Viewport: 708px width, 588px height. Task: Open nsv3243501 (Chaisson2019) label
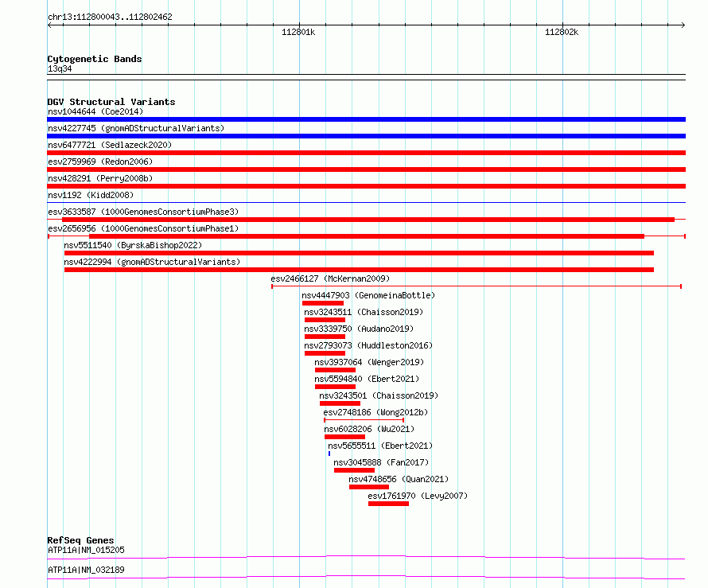click(x=379, y=395)
